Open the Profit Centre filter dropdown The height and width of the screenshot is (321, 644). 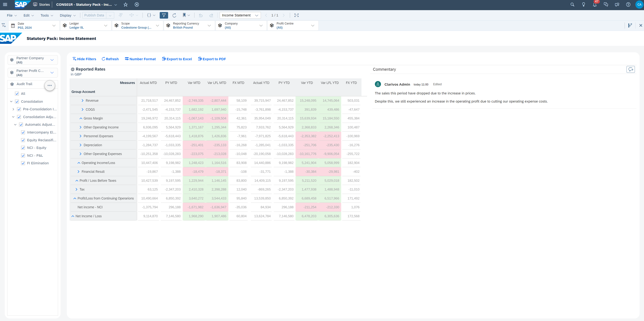coord(293,26)
